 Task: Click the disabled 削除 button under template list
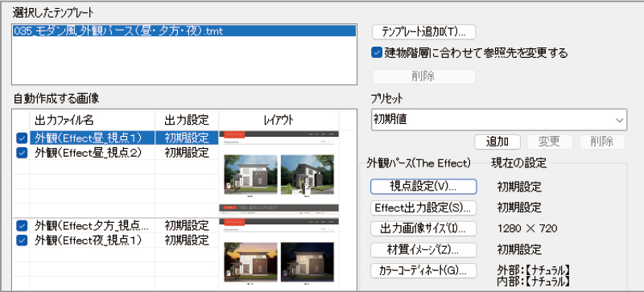423,76
